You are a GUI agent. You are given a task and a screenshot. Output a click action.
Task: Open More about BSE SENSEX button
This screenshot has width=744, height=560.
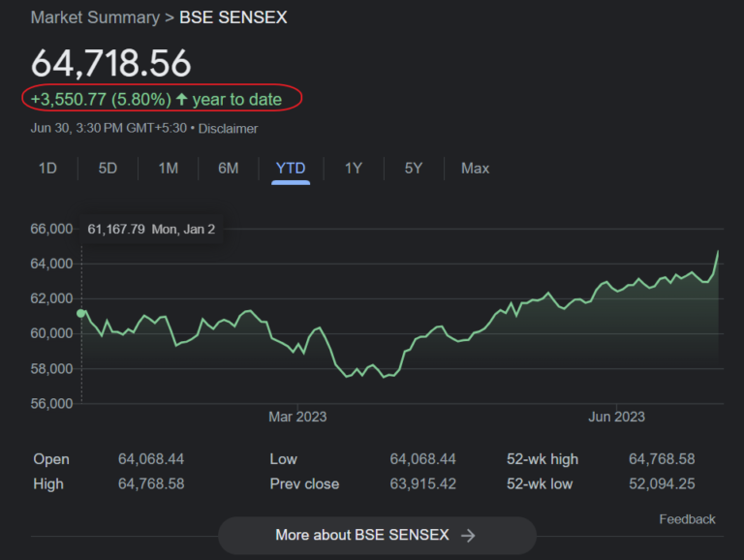coord(377,536)
